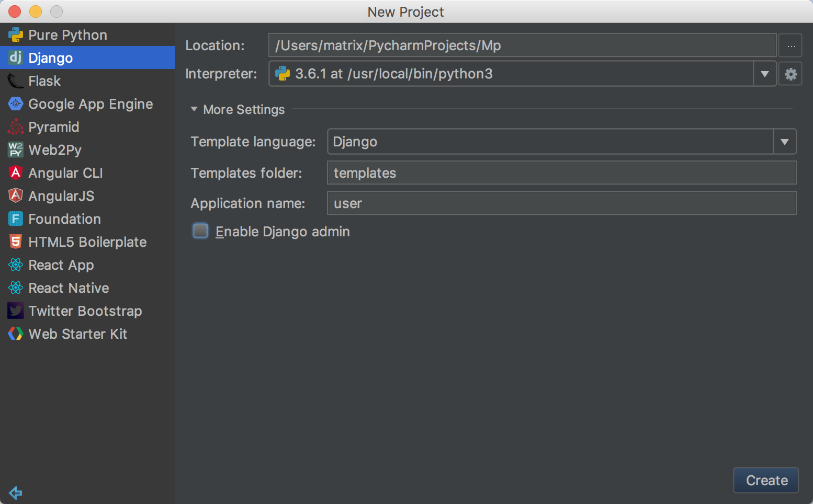Screen dimensions: 813x504
Task: Edit the Location path field
Action: (x=522, y=45)
